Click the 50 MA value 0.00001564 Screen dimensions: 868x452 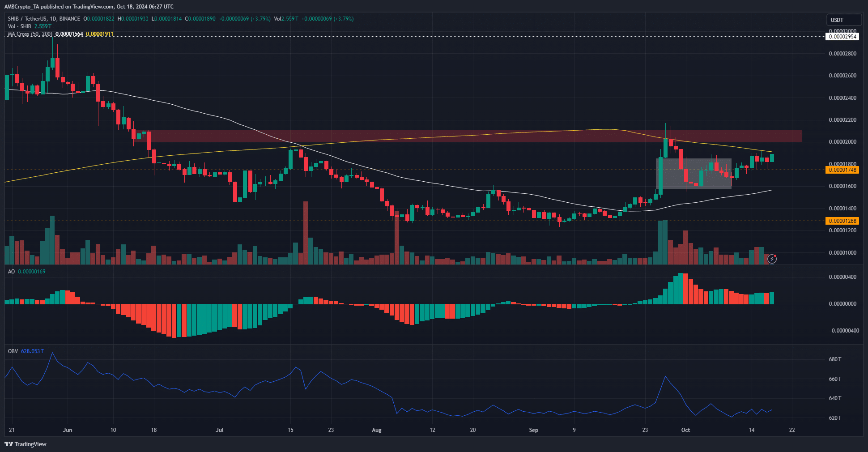69,34
